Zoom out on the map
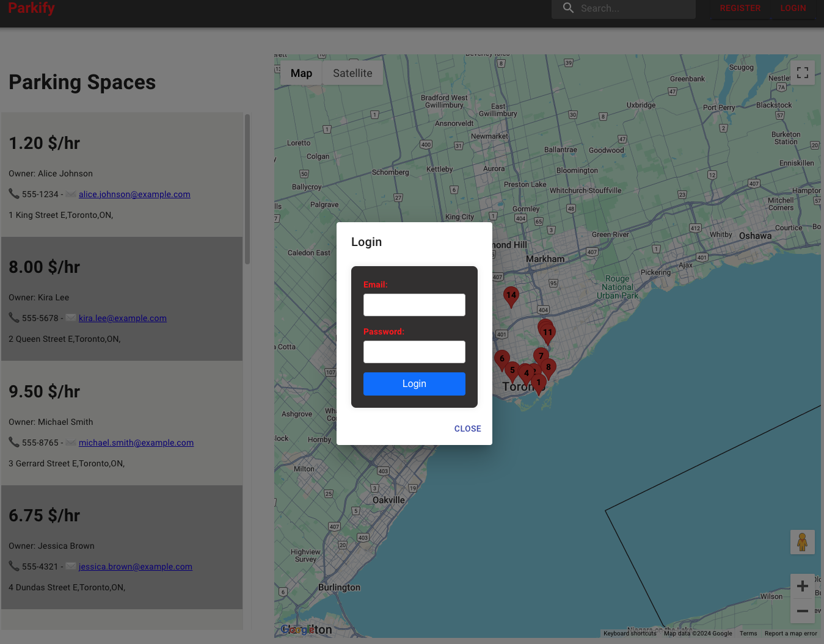This screenshot has width=824, height=644. click(x=802, y=610)
